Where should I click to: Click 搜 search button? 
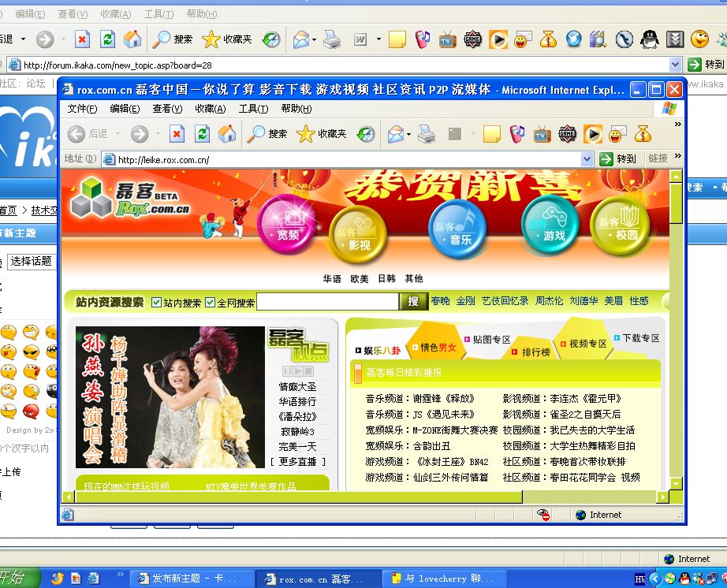click(x=413, y=302)
